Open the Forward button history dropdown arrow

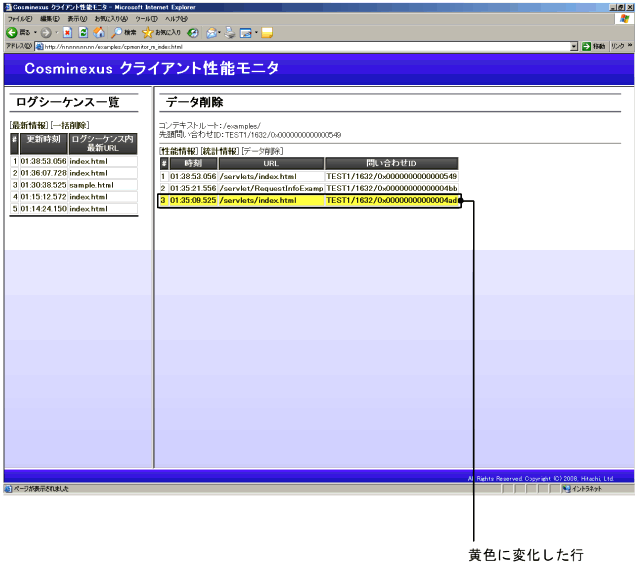pyautogui.click(x=56, y=32)
